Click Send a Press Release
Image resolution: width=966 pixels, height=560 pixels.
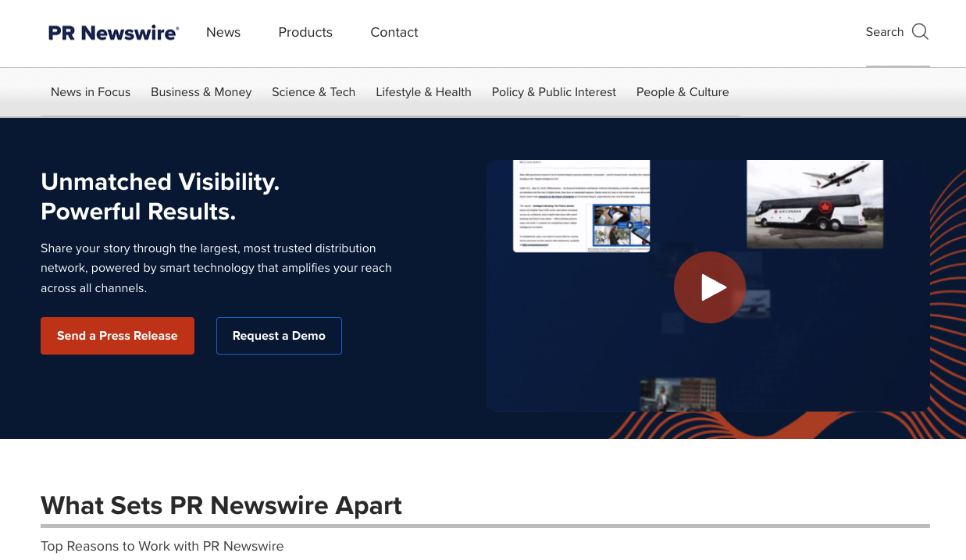click(117, 335)
